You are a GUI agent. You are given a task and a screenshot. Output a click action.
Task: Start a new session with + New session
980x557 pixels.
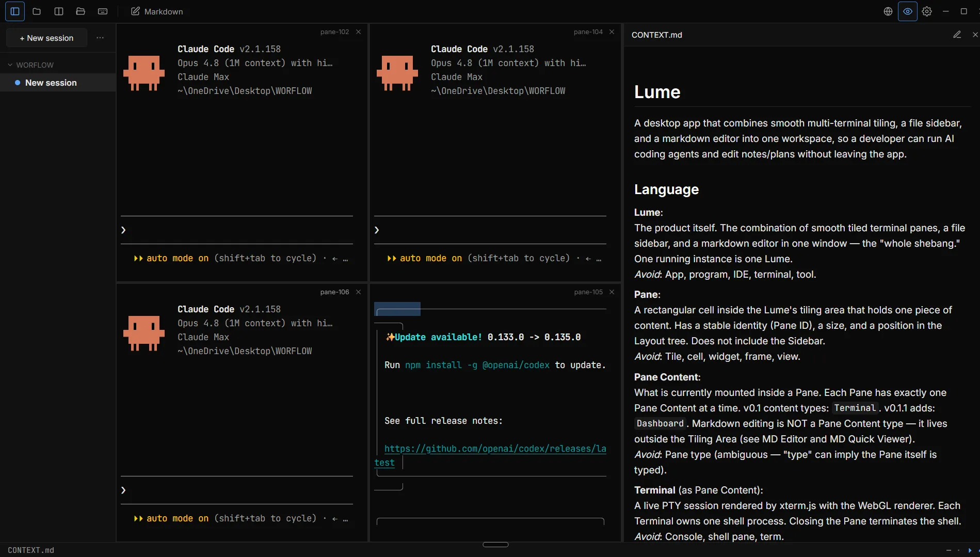46,38
